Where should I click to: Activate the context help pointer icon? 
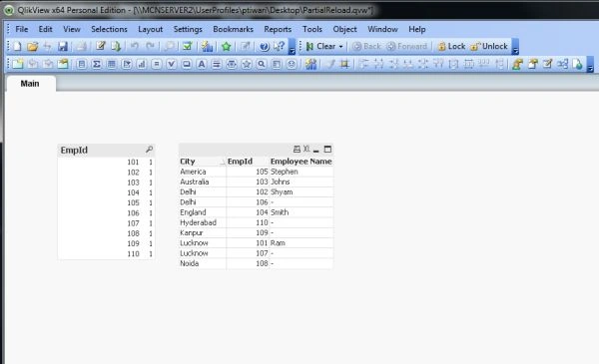click(x=280, y=46)
